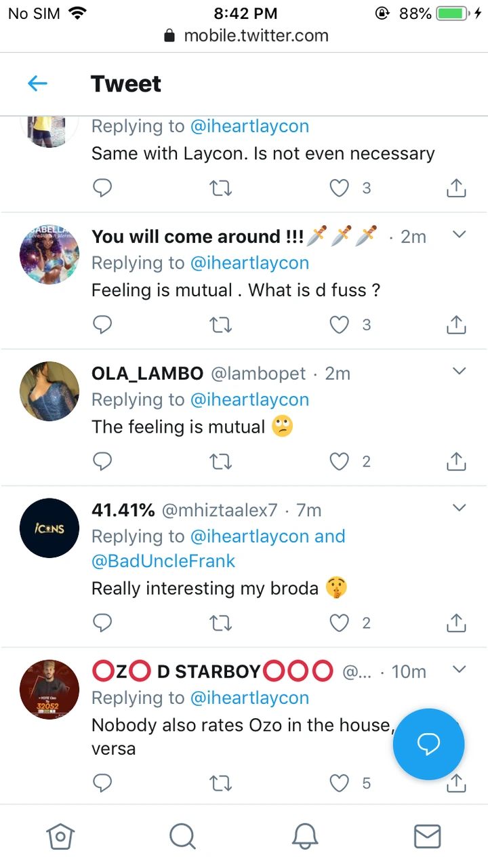Open the @BadUncleFrank mention link

[x=163, y=561]
